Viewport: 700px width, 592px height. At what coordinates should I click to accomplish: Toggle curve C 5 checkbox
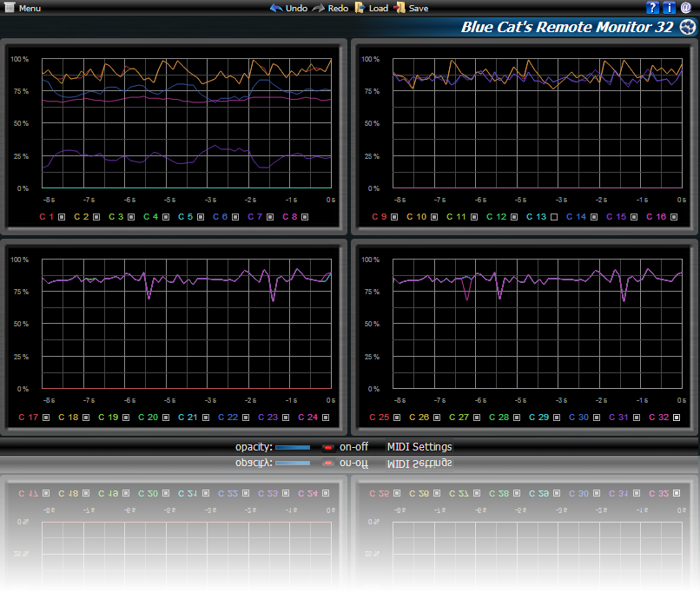[x=201, y=217]
